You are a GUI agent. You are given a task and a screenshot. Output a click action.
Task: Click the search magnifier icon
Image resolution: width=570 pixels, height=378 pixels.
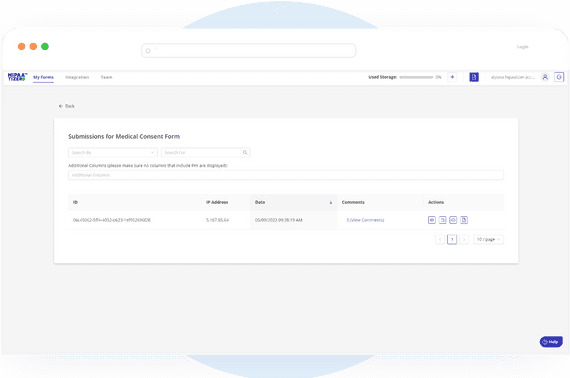click(245, 153)
